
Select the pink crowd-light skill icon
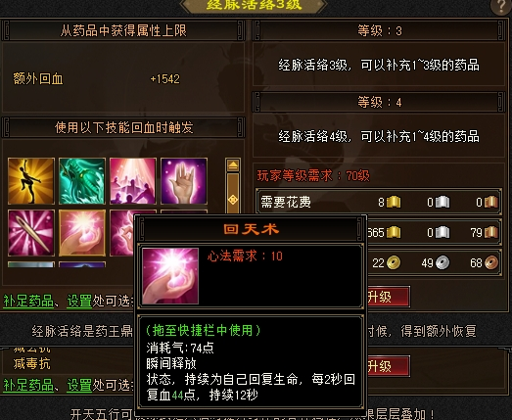(x=133, y=181)
